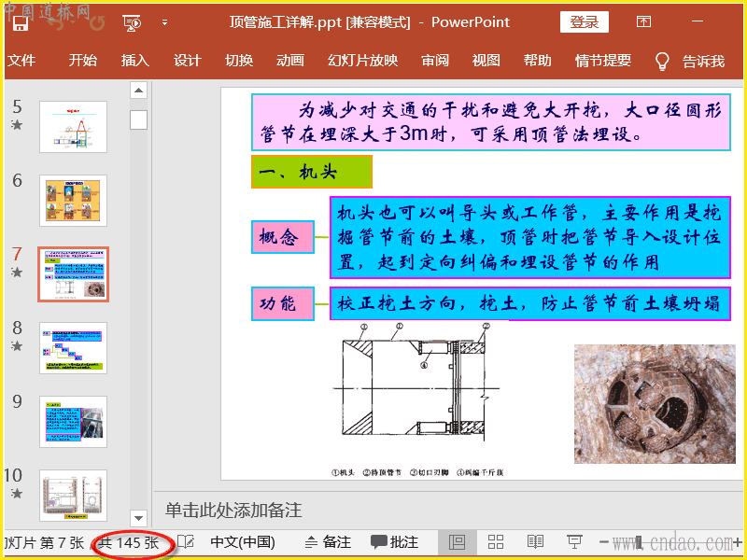The image size is (747, 560).
Task: Click animation star icon under slide 8
Action: click(17, 346)
